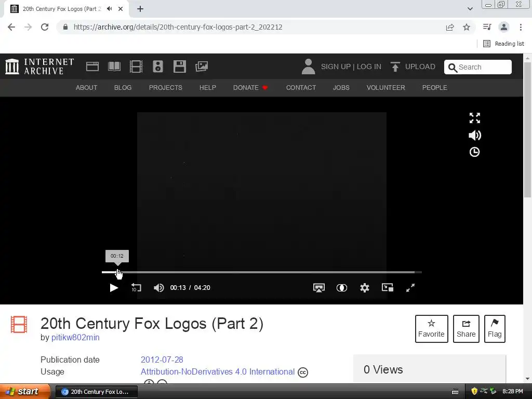Screen dimensions: 532x399
Task: Seek along the video progress bar
Action: [262, 272]
